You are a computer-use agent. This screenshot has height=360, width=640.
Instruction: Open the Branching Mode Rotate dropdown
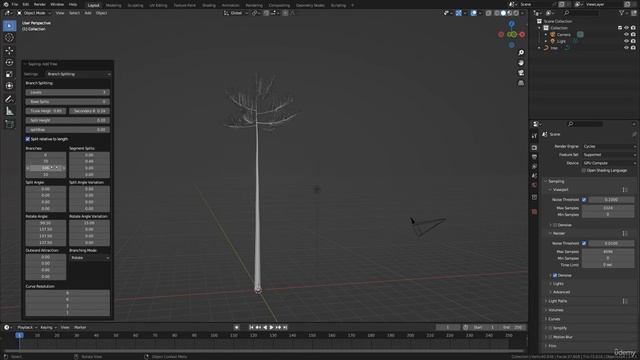pyautogui.click(x=89, y=258)
